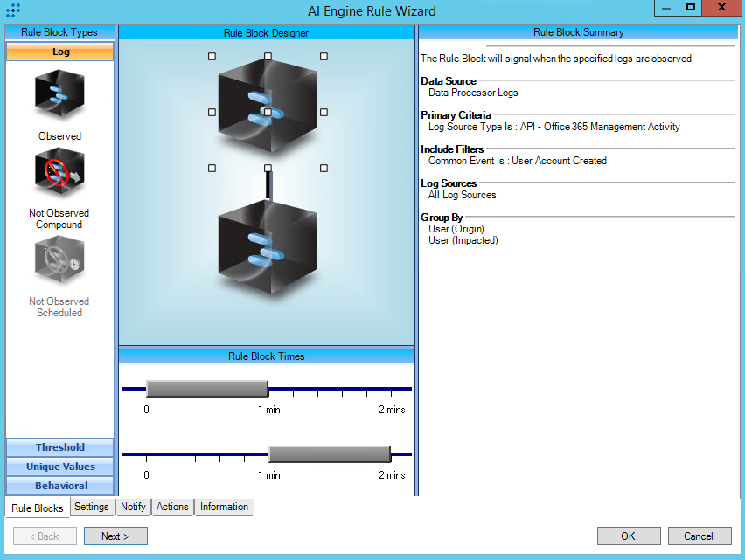Select the Not Observed Compound block icon
The image size is (745, 560).
[x=59, y=173]
